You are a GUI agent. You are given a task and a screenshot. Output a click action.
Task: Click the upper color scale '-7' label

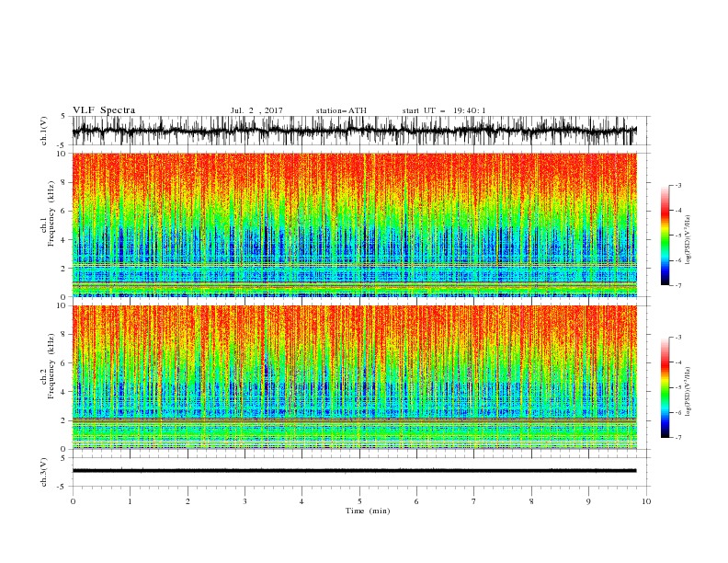[677, 285]
